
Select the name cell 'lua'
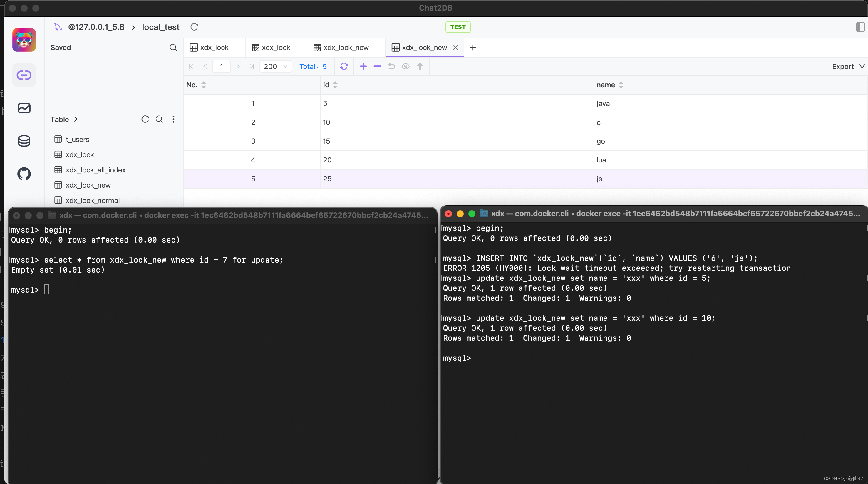pos(730,160)
